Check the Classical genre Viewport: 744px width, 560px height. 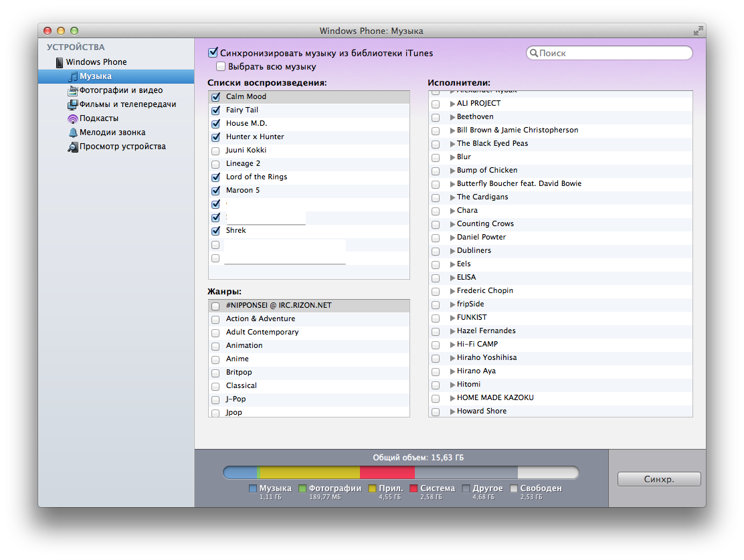point(215,386)
